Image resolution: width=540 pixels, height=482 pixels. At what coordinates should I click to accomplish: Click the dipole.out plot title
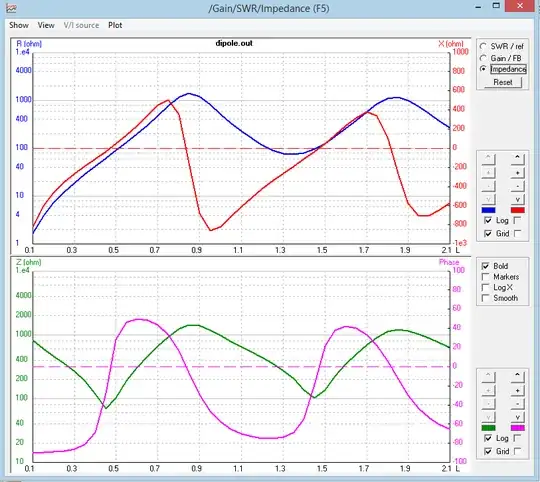234,43
